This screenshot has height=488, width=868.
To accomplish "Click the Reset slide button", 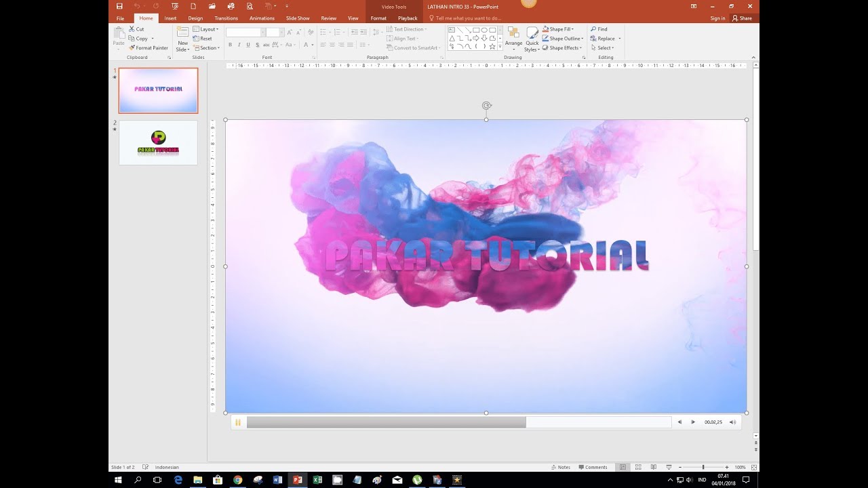I will 202,39.
